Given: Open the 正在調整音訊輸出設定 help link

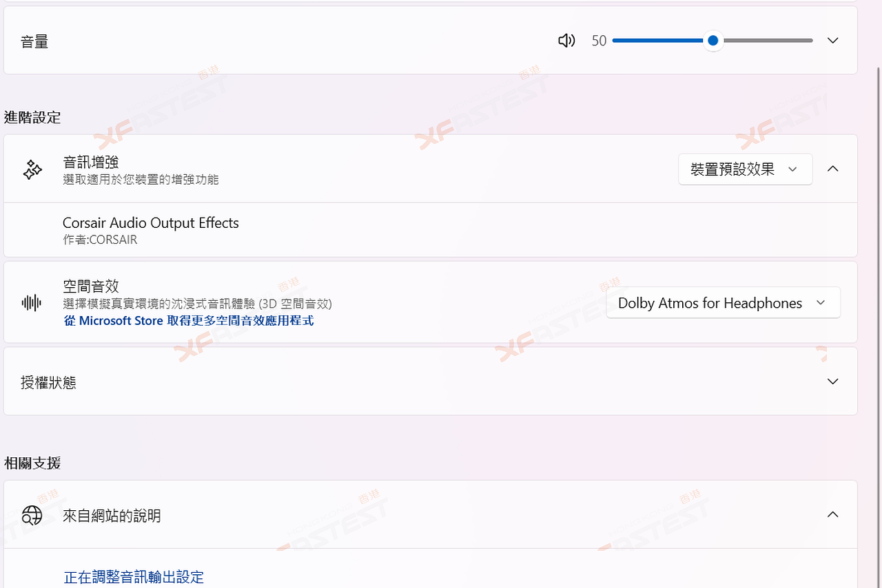Looking at the screenshot, I should 134,577.
